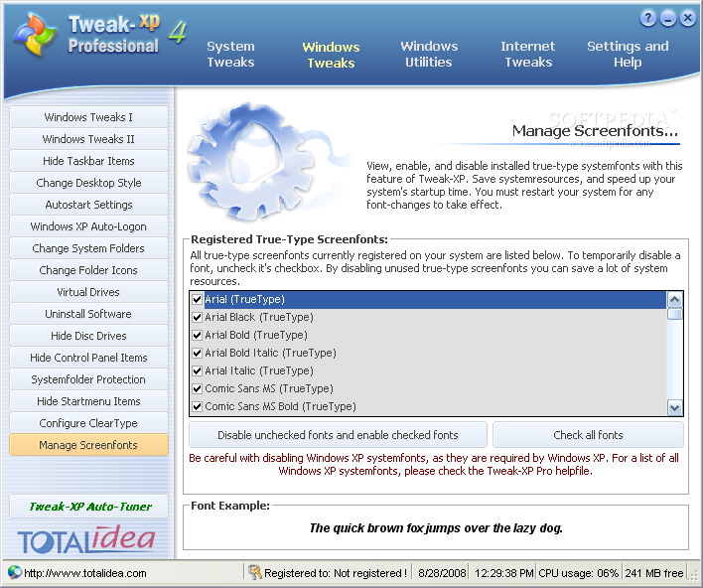Switch to Internet Tweaks tab

(x=528, y=54)
